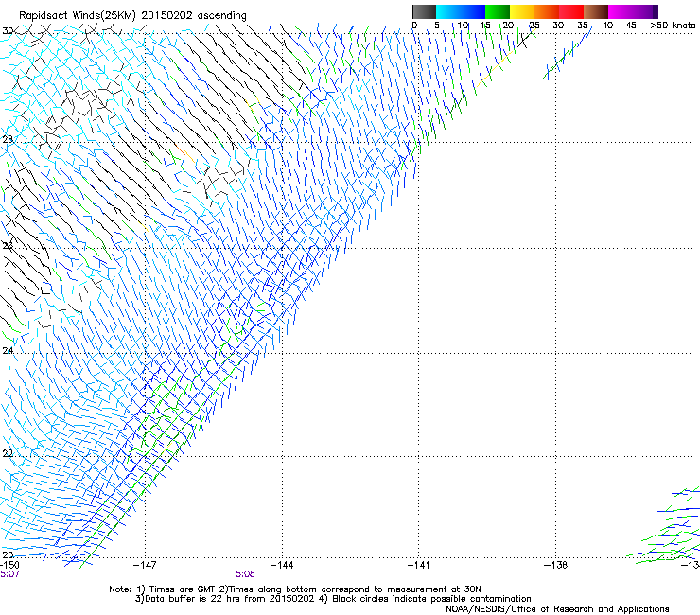Click the latitude label '28'
Image resolution: width=700 pixels, height=615 pixels.
click(x=8, y=140)
